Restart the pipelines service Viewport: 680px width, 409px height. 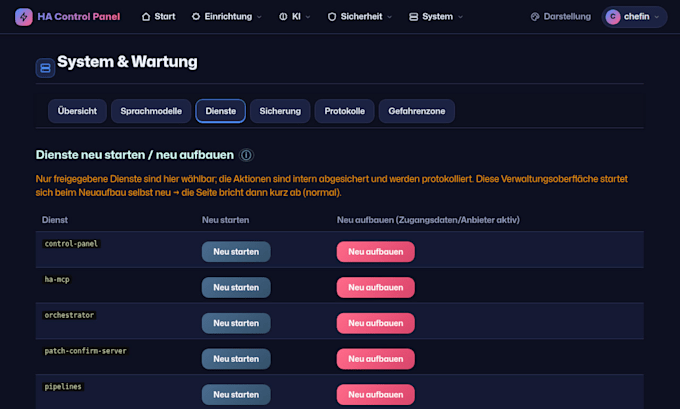tap(236, 395)
